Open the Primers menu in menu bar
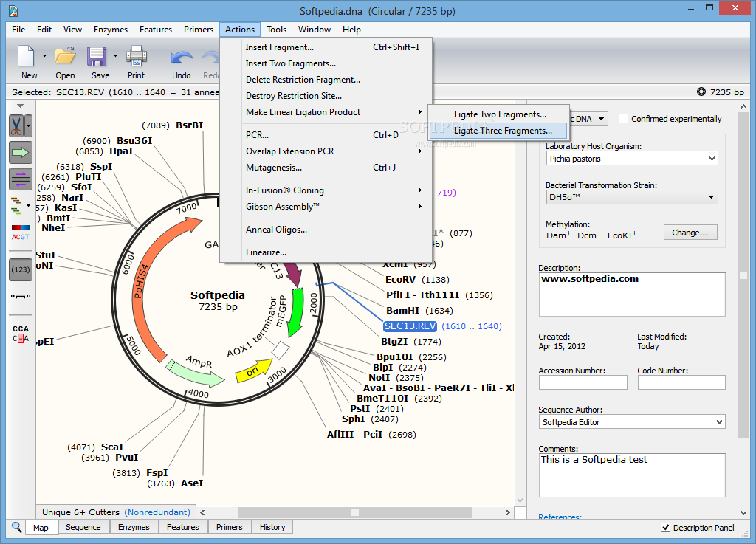 (x=198, y=30)
